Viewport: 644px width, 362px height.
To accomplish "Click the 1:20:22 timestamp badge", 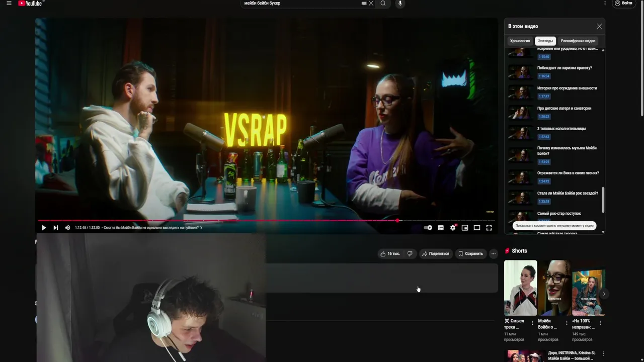I will click(544, 117).
